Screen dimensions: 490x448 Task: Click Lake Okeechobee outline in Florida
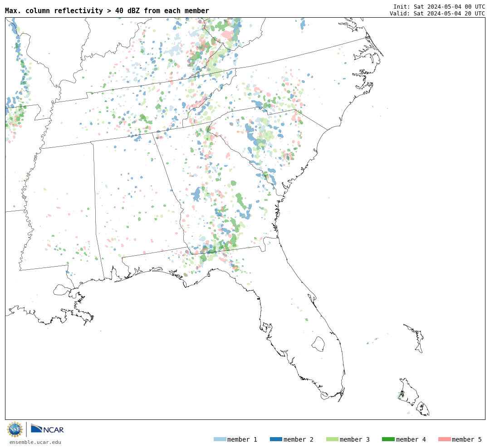[318, 344]
